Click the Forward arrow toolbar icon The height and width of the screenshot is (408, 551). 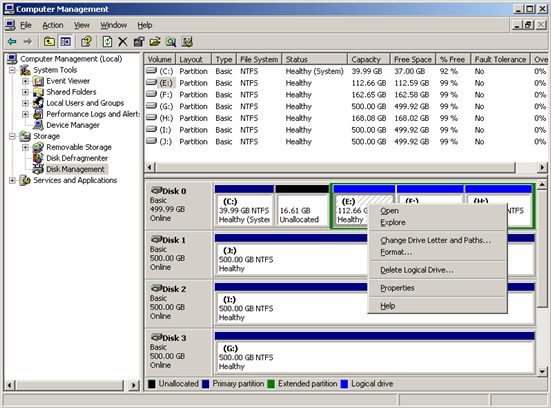pos(27,42)
